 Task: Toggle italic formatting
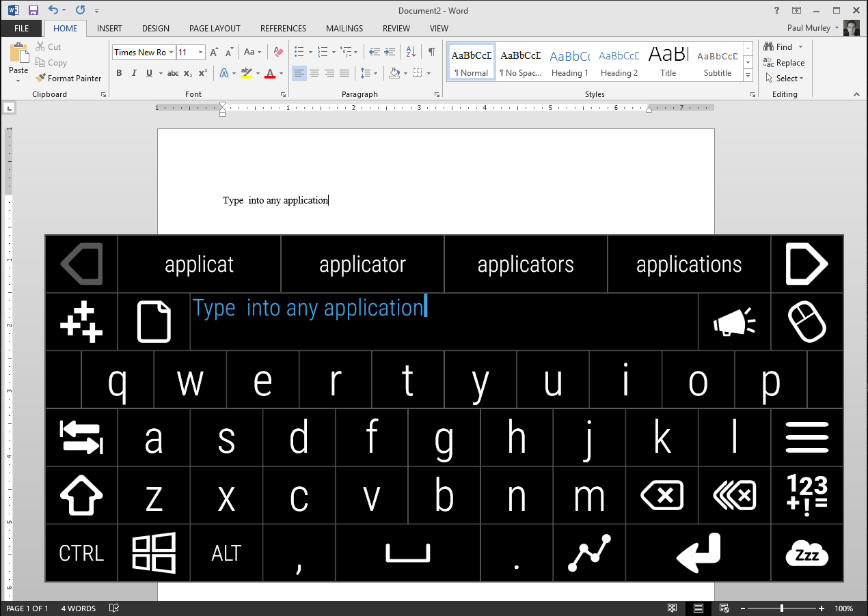tap(134, 72)
